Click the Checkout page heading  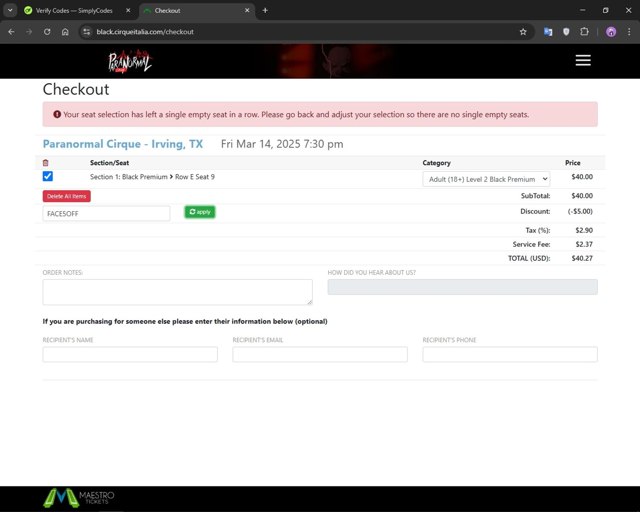[x=76, y=89]
